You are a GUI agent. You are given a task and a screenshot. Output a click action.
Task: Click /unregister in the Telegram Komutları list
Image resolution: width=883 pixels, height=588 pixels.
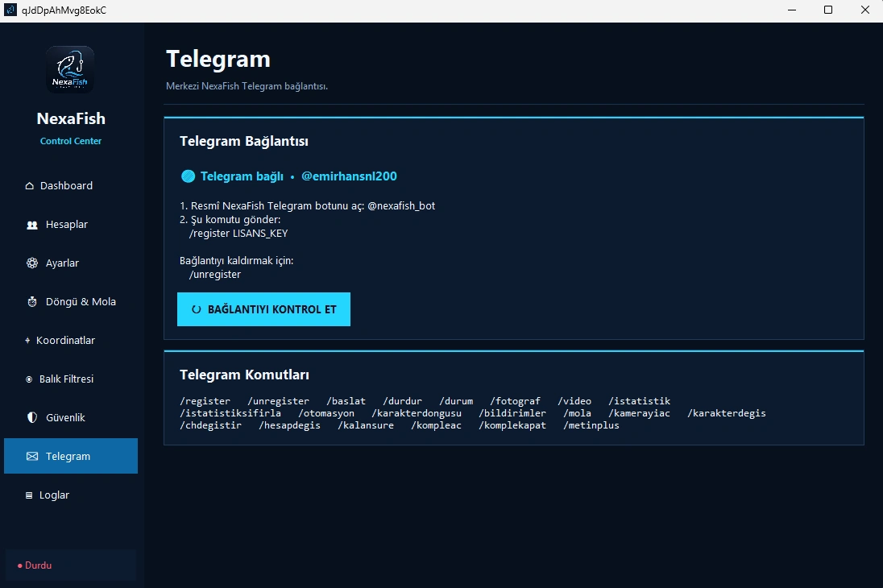[278, 401]
